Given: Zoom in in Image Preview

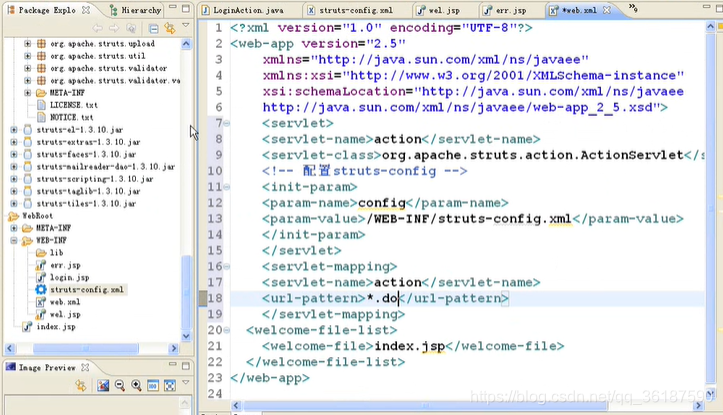Looking at the screenshot, I should (136, 385).
